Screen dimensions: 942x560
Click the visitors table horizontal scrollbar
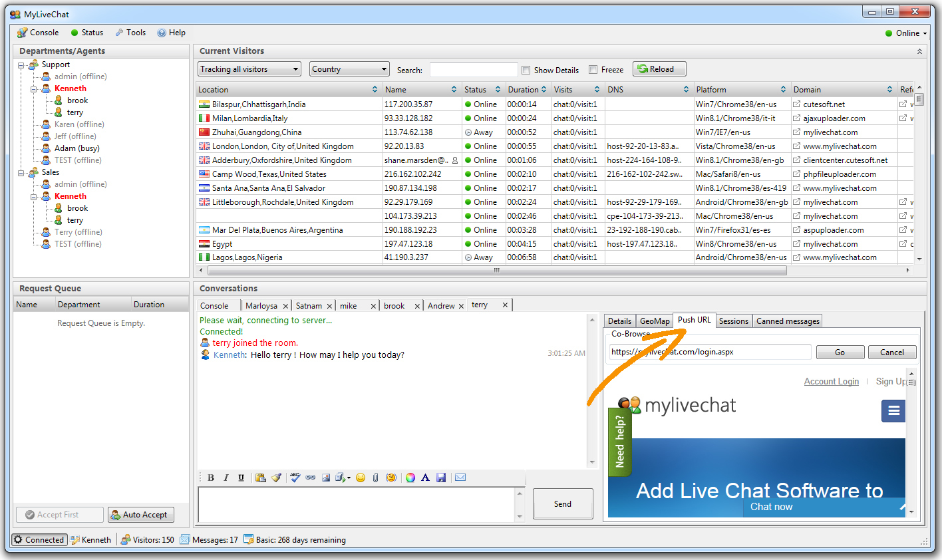pos(497,271)
